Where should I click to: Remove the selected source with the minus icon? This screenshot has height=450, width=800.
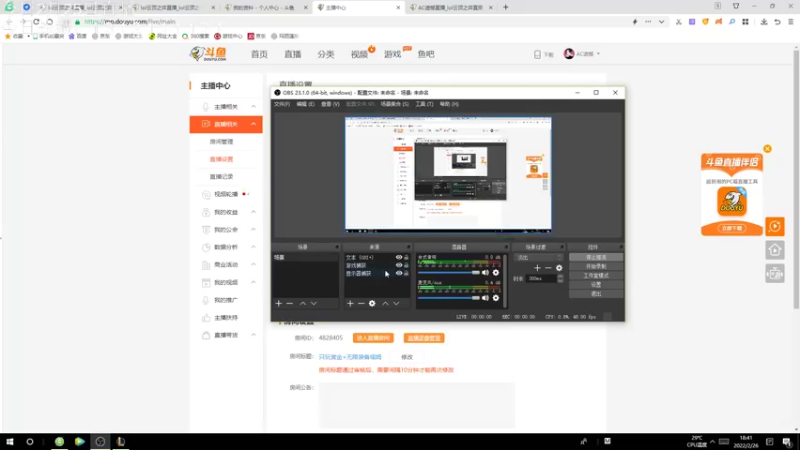361,304
